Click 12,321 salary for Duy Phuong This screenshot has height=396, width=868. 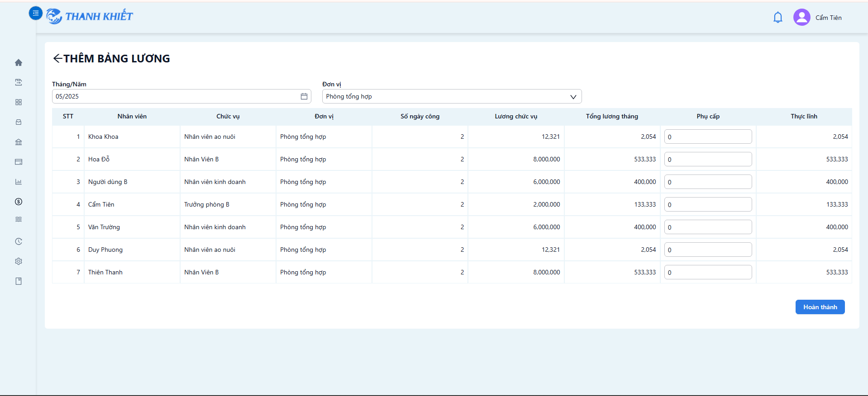[551, 250]
